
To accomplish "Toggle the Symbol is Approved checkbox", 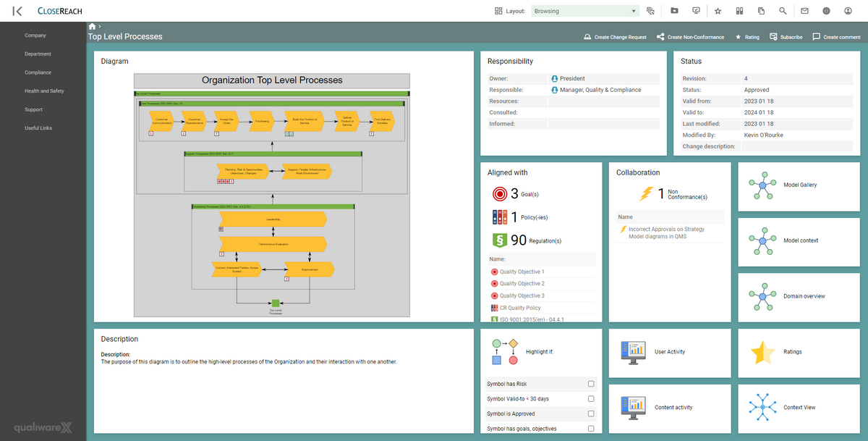I will (590, 413).
